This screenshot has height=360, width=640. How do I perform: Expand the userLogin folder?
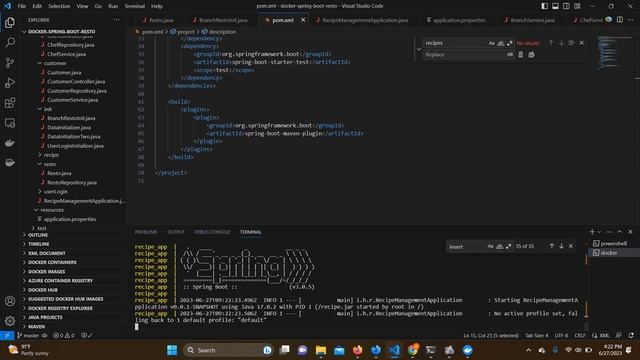pos(52,191)
